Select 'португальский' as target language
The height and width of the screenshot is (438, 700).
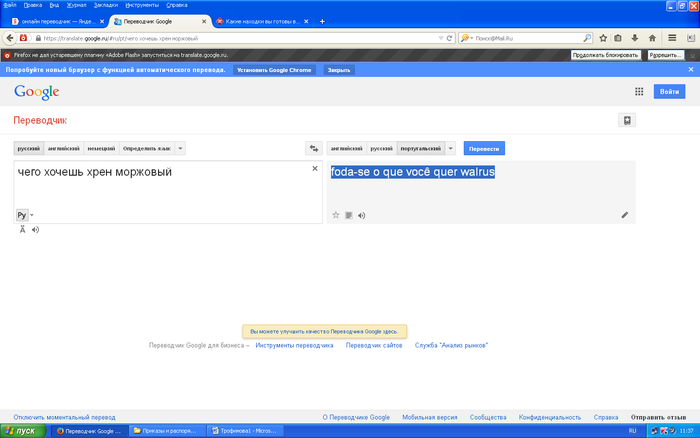click(x=421, y=148)
